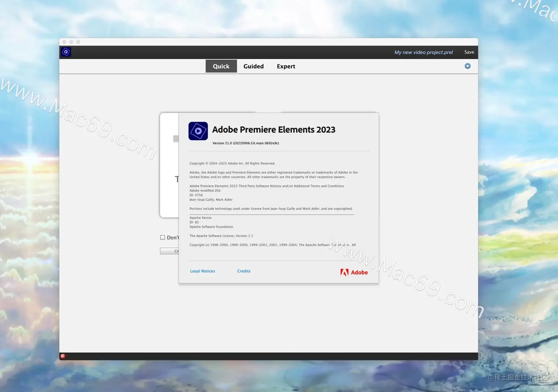The image size is (558, 392).
Task: Click the project name My new video project.prel
Action: coord(424,52)
